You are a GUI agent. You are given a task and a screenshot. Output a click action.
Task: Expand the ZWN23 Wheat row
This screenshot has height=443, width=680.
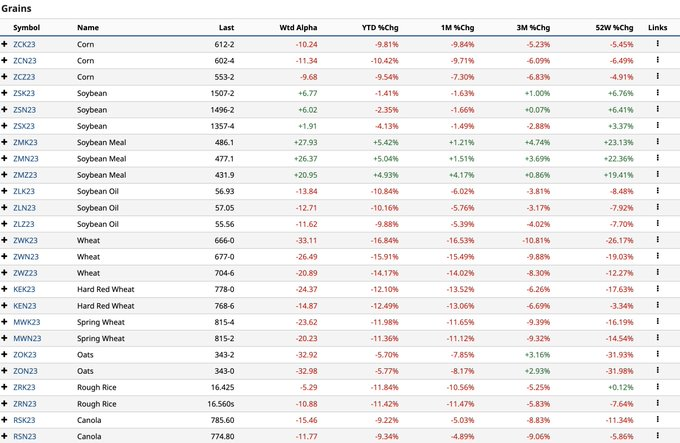(x=5, y=256)
